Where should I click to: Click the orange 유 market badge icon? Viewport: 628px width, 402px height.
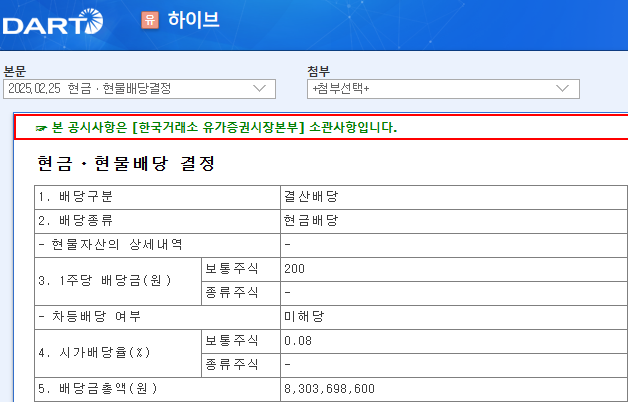tap(150, 20)
